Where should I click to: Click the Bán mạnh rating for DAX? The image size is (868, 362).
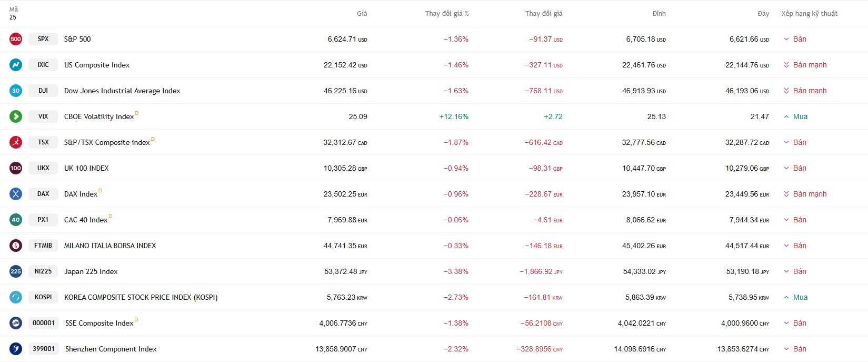(809, 194)
